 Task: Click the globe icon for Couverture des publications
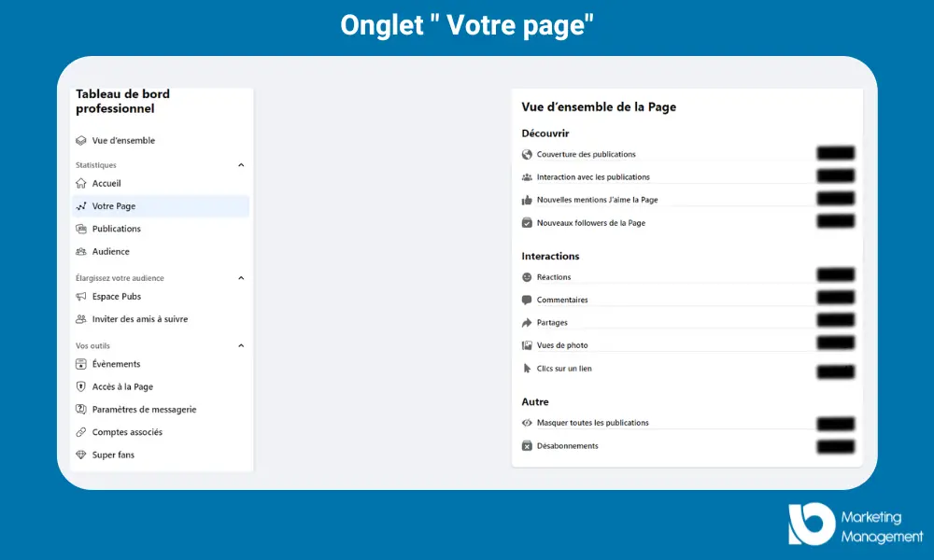pos(527,154)
